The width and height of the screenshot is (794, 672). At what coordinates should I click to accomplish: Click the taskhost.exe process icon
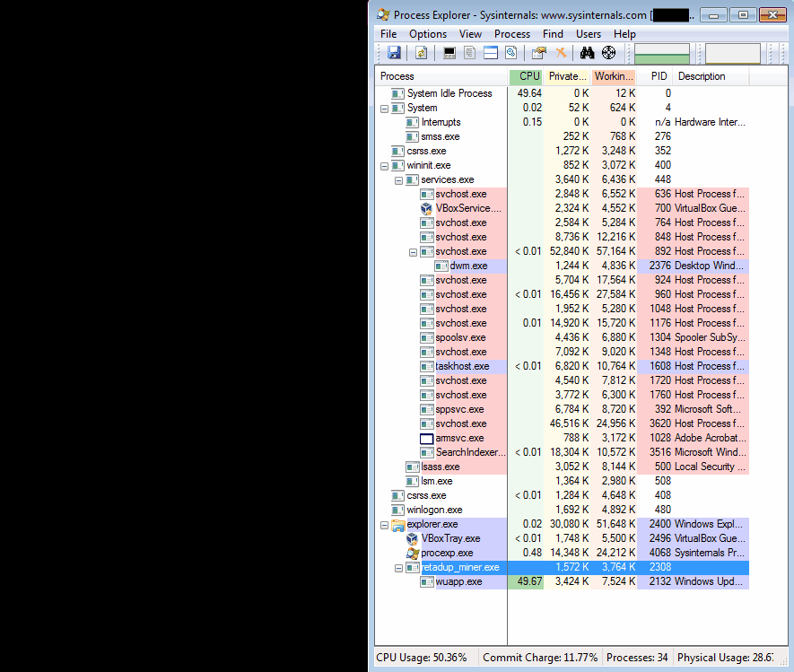pos(427,366)
